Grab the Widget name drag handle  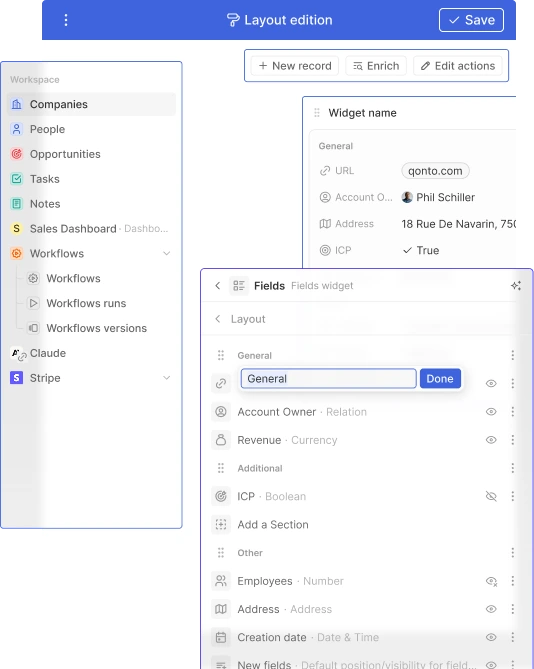point(317,113)
